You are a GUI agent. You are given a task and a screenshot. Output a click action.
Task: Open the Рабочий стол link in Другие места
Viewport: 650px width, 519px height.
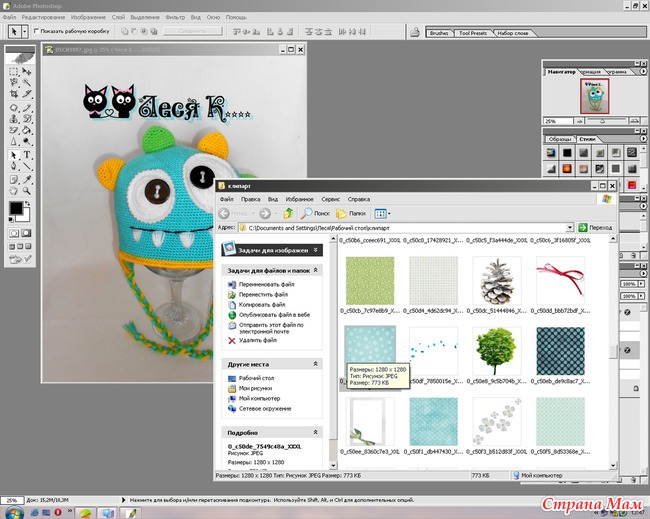[x=258, y=378]
